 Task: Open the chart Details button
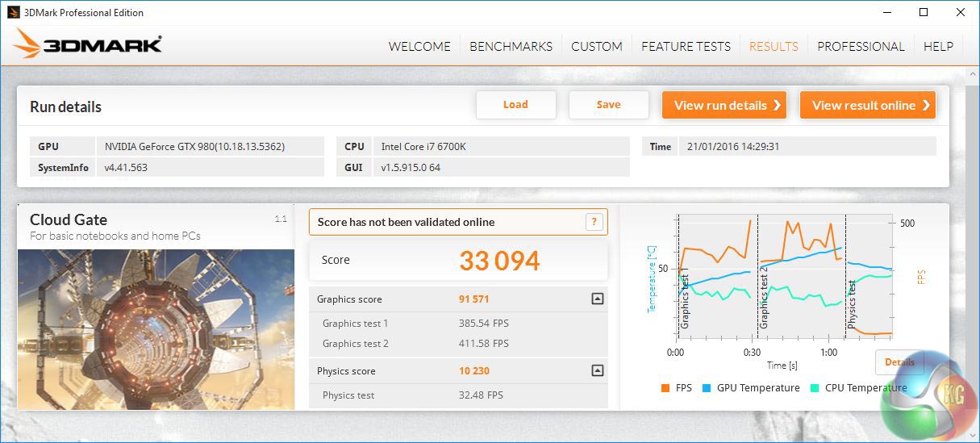click(899, 362)
